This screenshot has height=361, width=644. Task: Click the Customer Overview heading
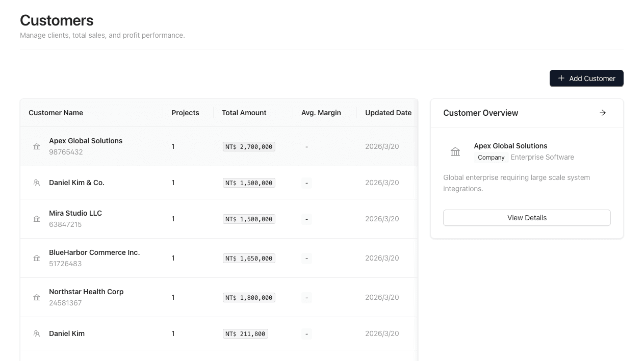tap(480, 113)
